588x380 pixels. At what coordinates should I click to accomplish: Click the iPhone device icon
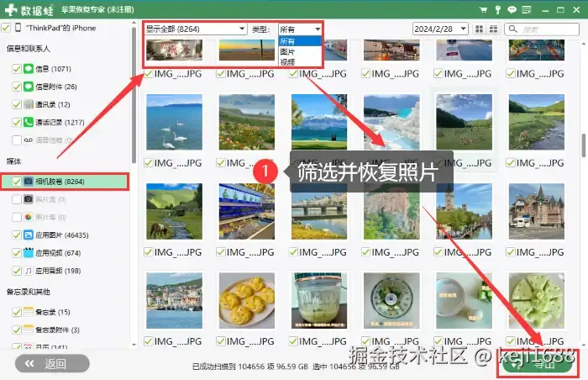click(x=18, y=28)
